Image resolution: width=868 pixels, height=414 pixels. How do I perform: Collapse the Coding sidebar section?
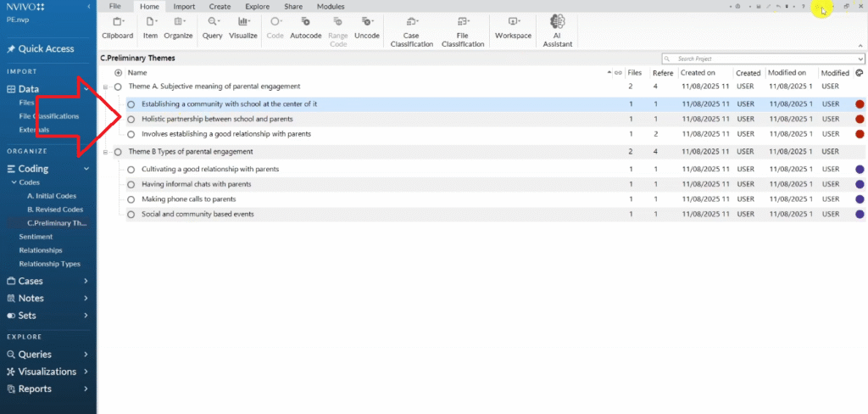pyautogui.click(x=86, y=169)
